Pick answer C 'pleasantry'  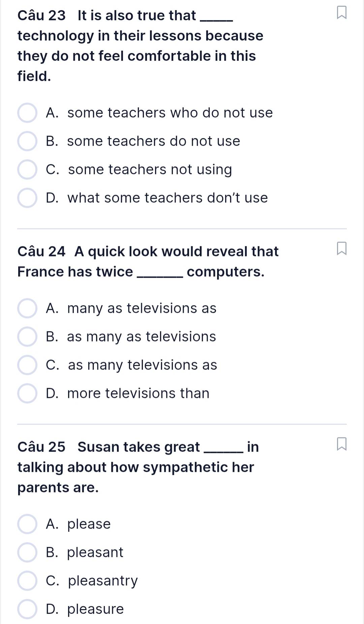pyautogui.click(x=27, y=581)
